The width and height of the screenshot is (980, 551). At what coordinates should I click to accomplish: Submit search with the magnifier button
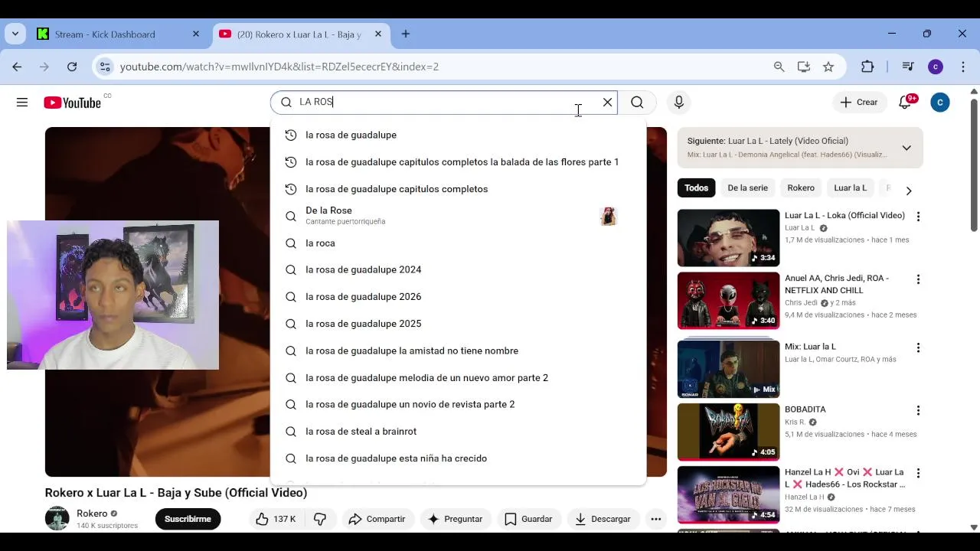pyautogui.click(x=637, y=102)
